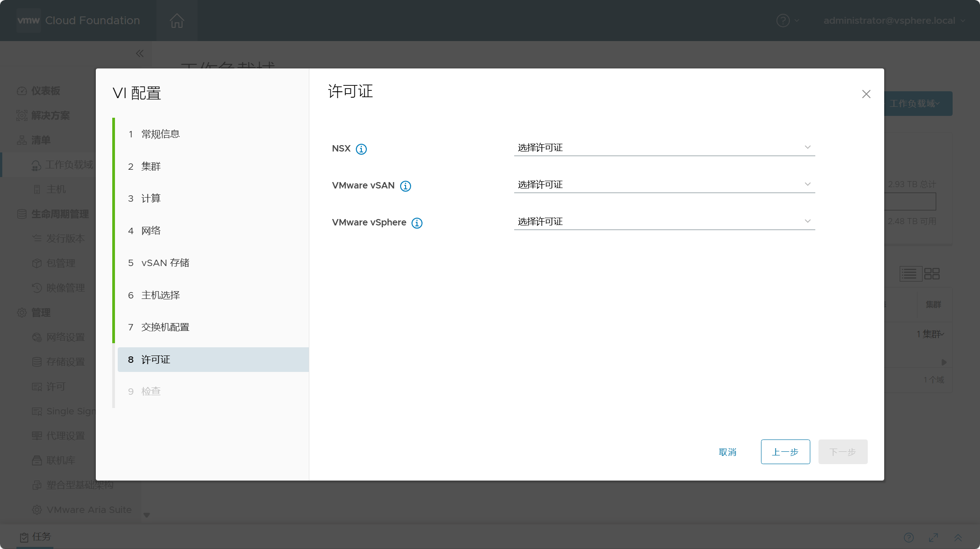Click the NSX info icon

[x=361, y=149]
